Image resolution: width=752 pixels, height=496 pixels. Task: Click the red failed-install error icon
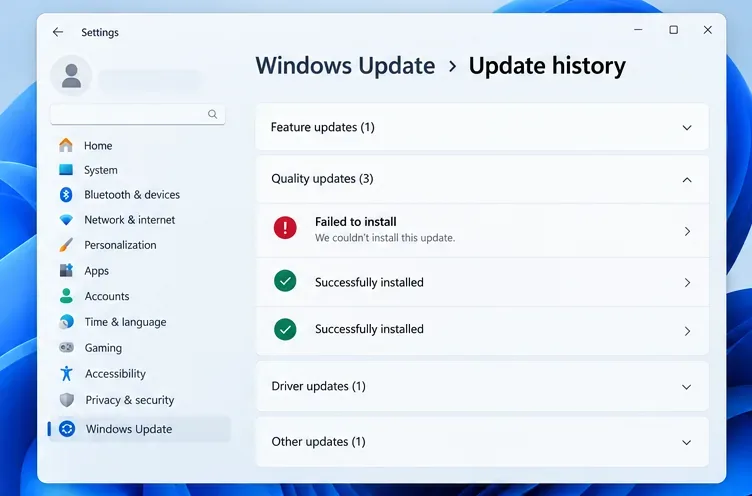pos(285,227)
